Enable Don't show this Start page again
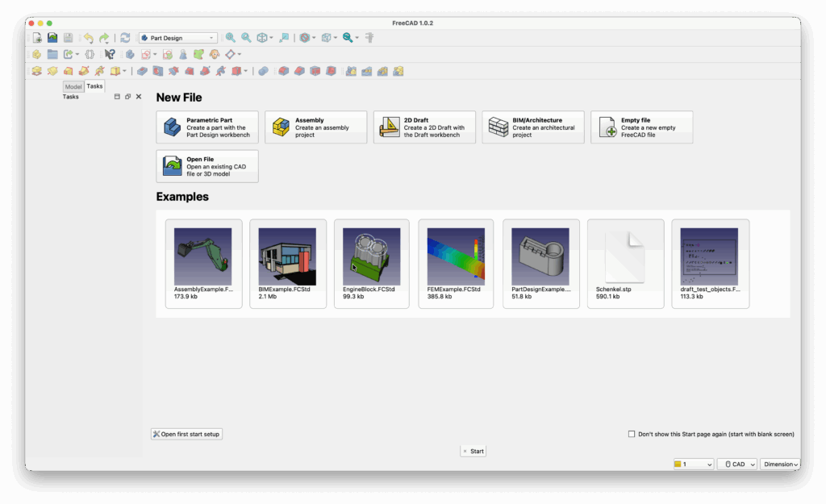 coord(632,434)
